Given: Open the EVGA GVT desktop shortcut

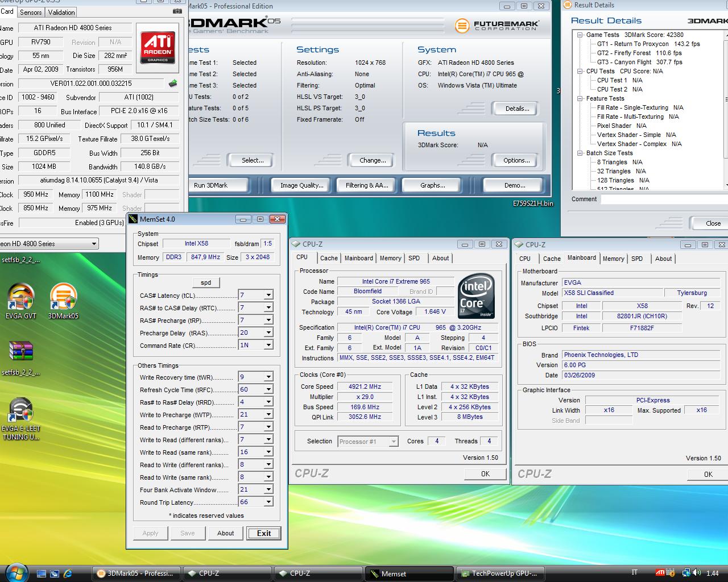Looking at the screenshot, I should 21,301.
